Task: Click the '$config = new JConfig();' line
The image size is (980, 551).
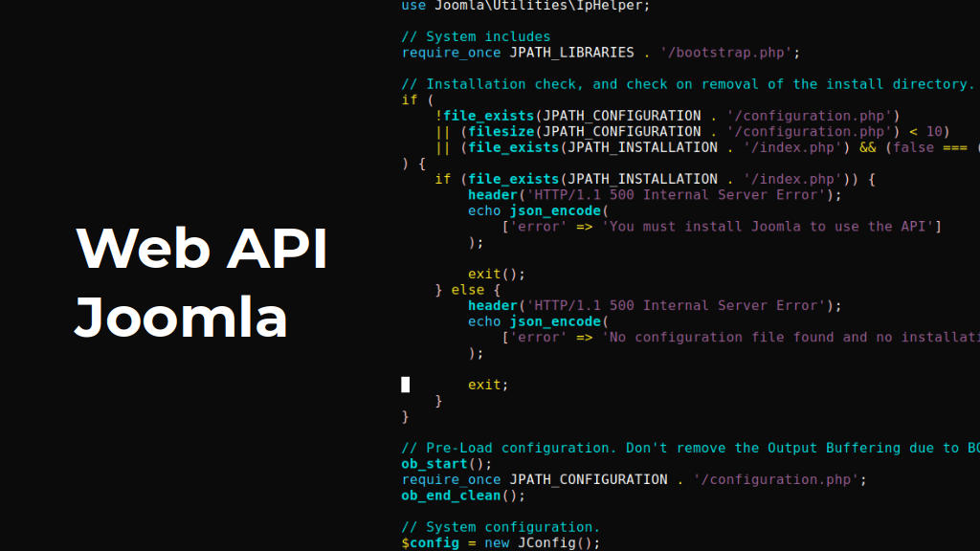Action: (x=501, y=543)
